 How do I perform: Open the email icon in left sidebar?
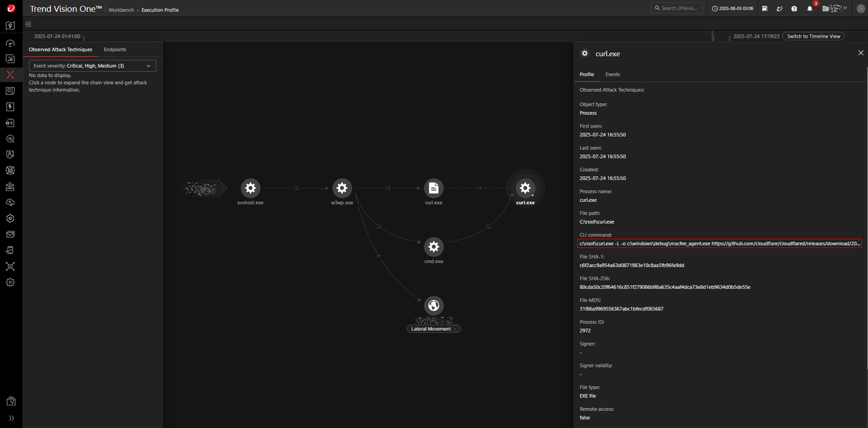pyautogui.click(x=10, y=235)
